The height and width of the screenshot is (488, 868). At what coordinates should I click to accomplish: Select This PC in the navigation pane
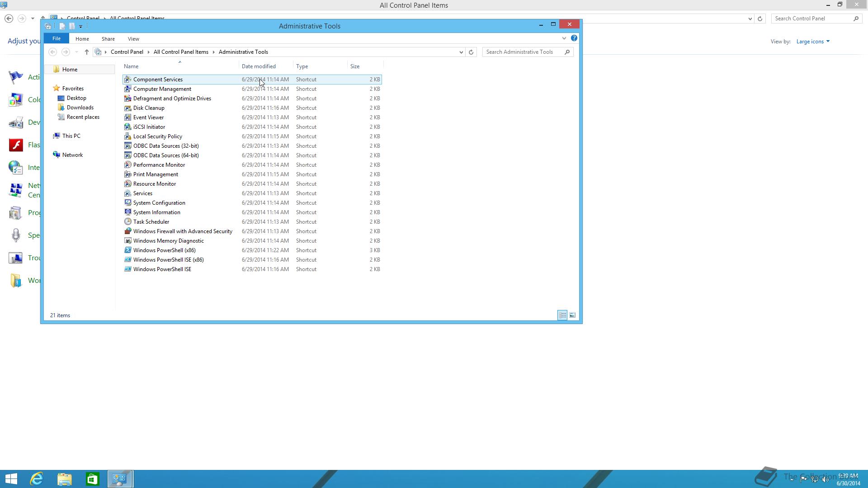click(x=71, y=136)
